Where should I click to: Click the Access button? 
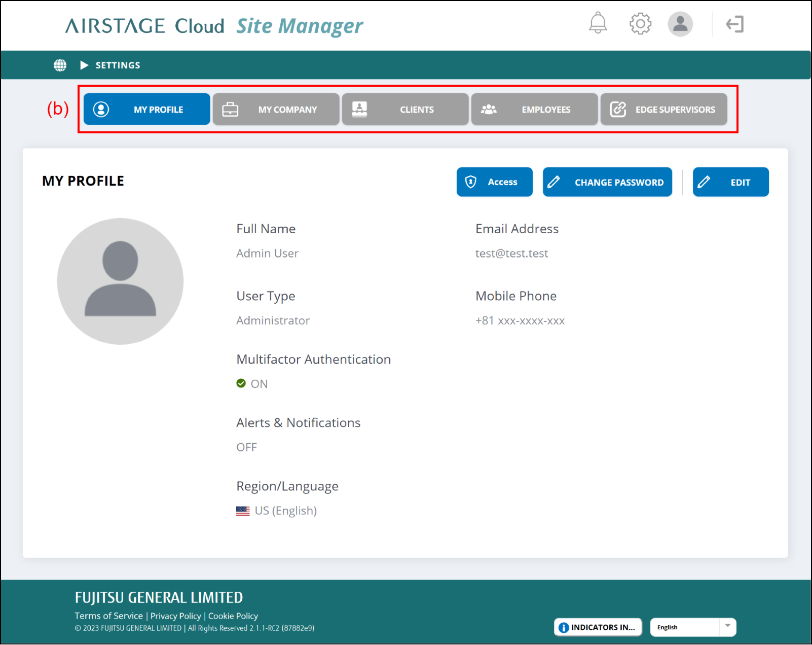(x=494, y=183)
